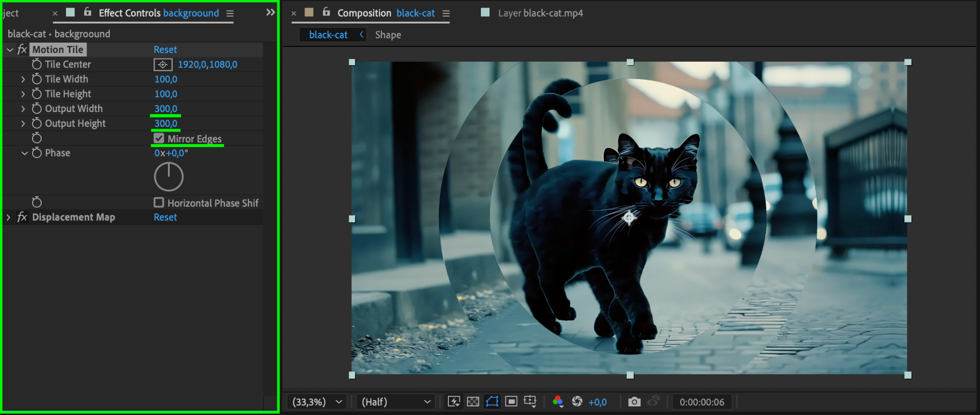Expand the Displacement Map effect
This screenshot has height=415, width=980.
tap(8, 217)
